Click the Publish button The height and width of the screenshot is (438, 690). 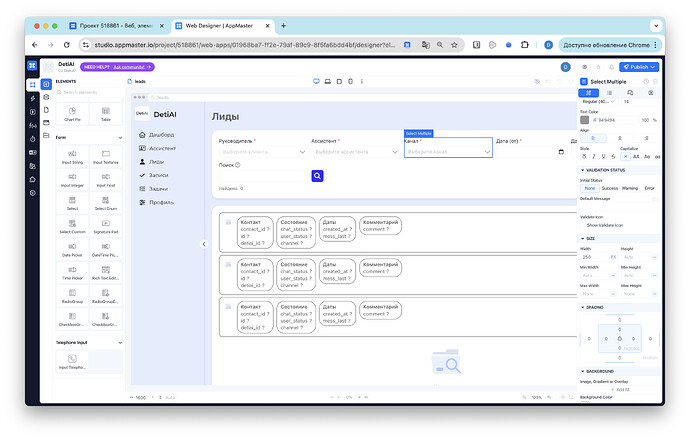tap(639, 67)
